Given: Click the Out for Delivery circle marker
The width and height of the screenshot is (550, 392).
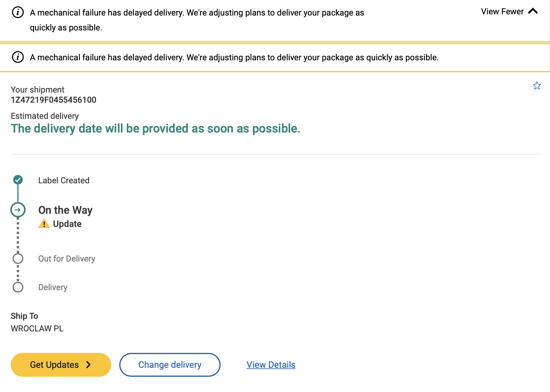Looking at the screenshot, I should [18, 259].
